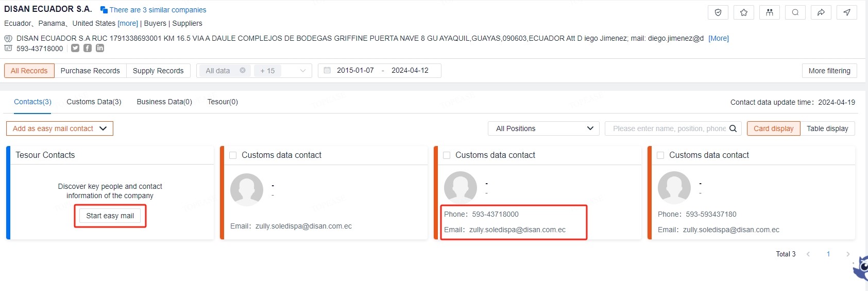Image resolution: width=868 pixels, height=291 pixels.
Task: Expand the All data +15 selector chevron
Action: tap(303, 71)
